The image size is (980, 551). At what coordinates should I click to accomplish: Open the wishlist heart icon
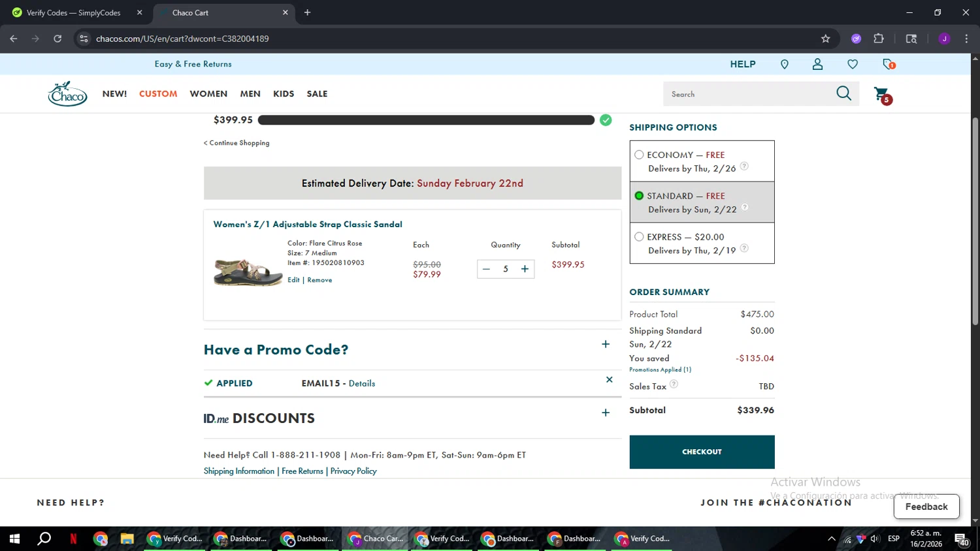pyautogui.click(x=853, y=64)
